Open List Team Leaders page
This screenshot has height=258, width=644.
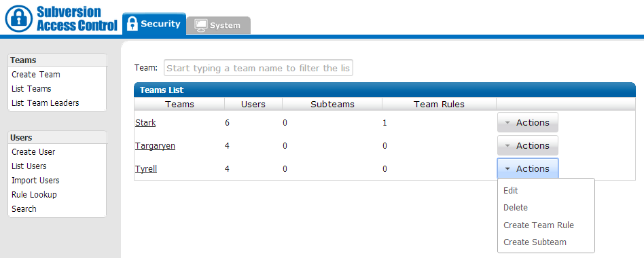46,103
